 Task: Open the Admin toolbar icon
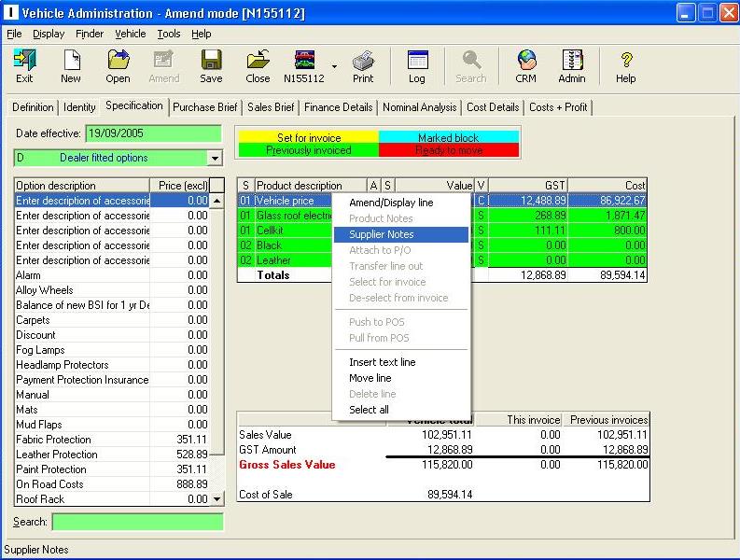(572, 65)
